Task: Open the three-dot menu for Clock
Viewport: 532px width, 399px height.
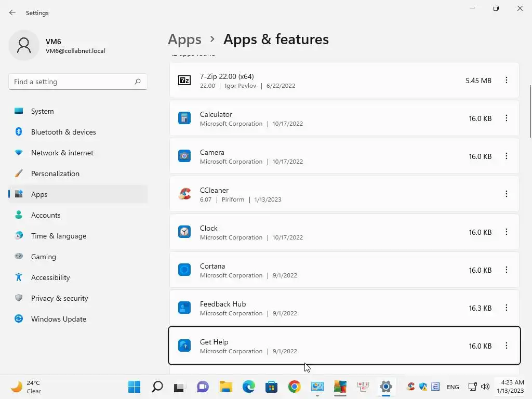Action: tap(506, 232)
